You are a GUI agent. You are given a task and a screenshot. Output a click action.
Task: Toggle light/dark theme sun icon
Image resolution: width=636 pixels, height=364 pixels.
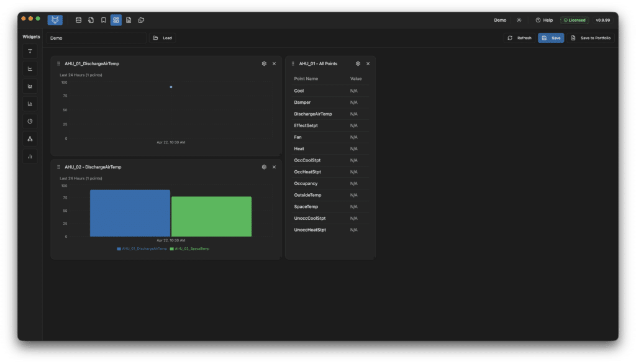tap(519, 20)
